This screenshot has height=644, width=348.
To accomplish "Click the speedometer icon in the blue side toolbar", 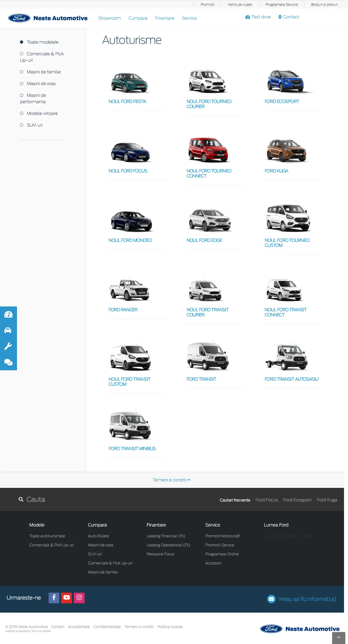I will tap(8, 314).
